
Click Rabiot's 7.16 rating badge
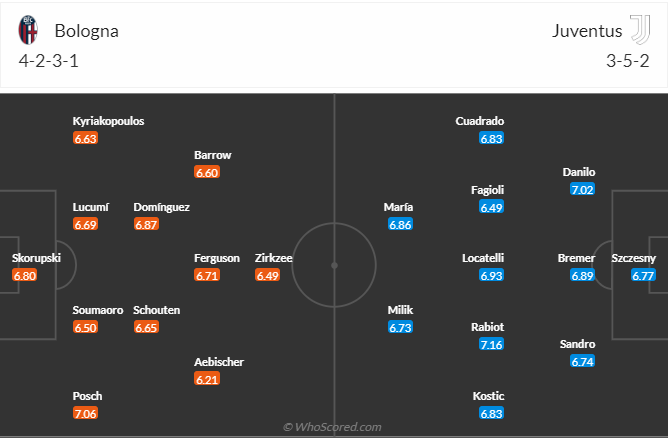[491, 345]
